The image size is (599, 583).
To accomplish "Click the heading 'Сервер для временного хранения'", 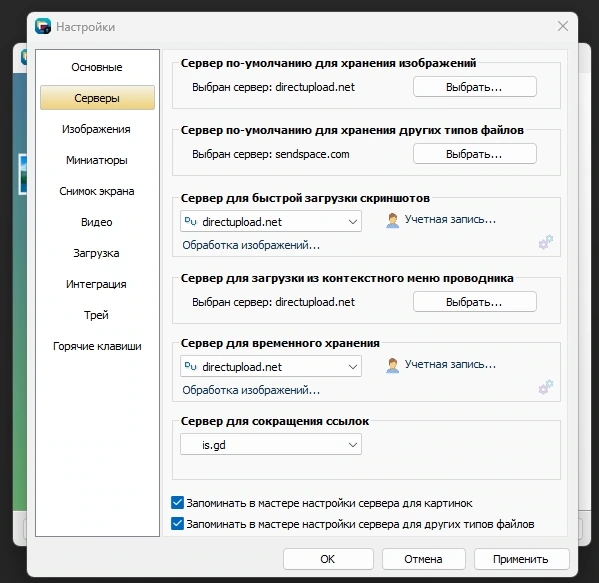I will point(280,343).
